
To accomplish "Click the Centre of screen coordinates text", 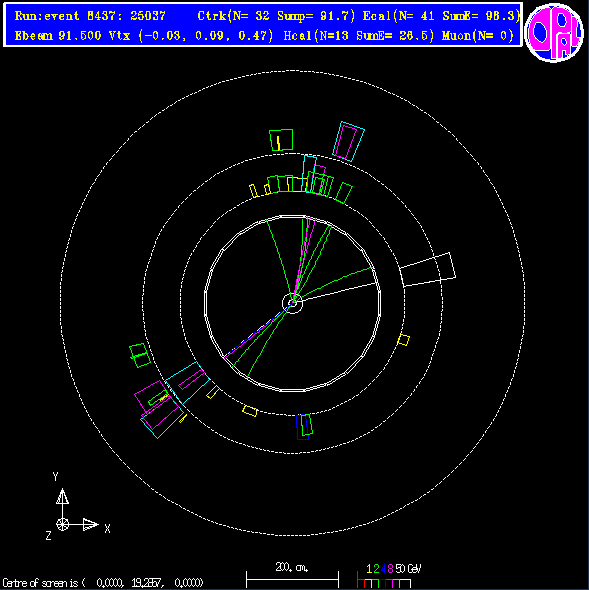I will tap(103, 583).
